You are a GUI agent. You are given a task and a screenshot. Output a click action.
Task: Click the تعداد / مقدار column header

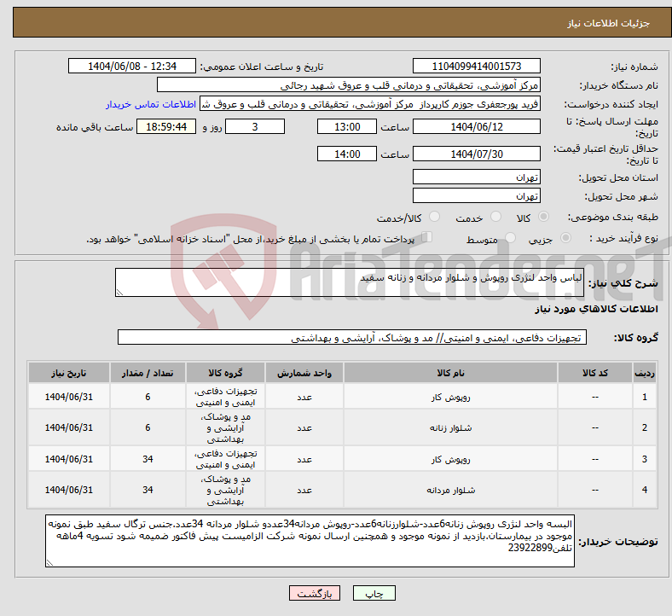(148, 373)
